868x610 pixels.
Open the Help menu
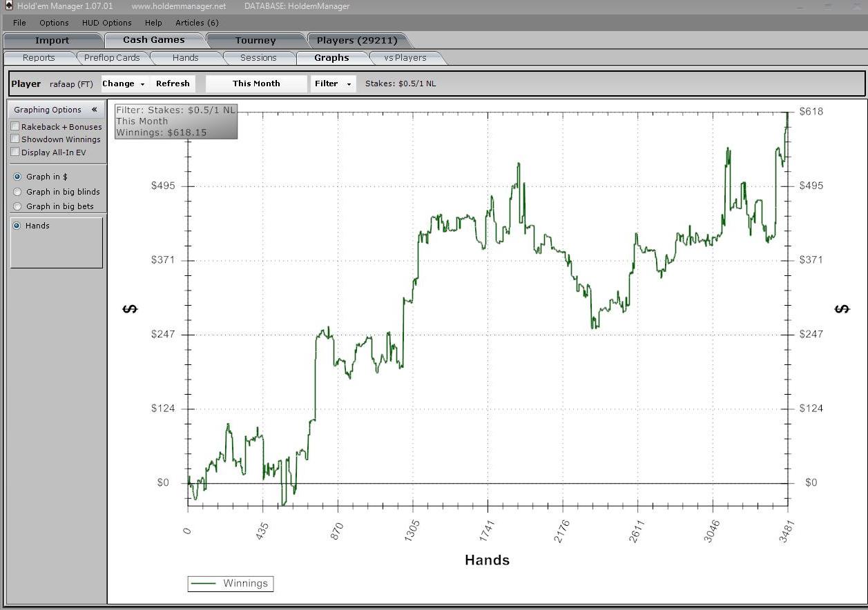pos(153,23)
